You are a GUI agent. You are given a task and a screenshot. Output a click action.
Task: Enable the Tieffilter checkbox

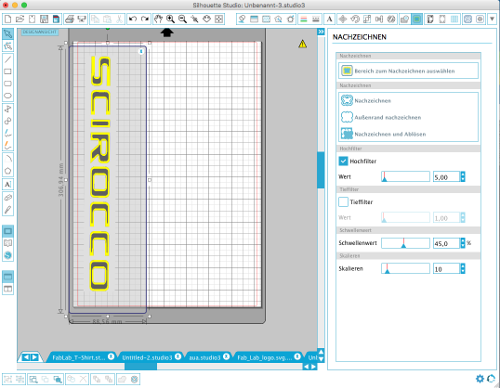[343, 202]
